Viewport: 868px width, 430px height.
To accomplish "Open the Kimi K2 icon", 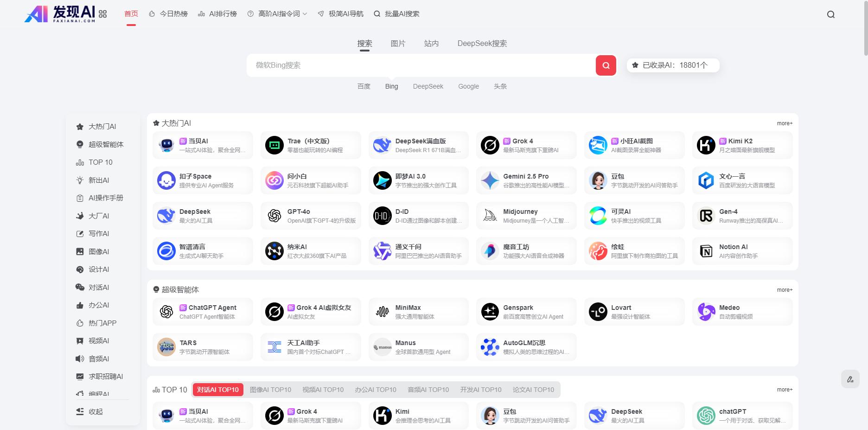I will (706, 145).
